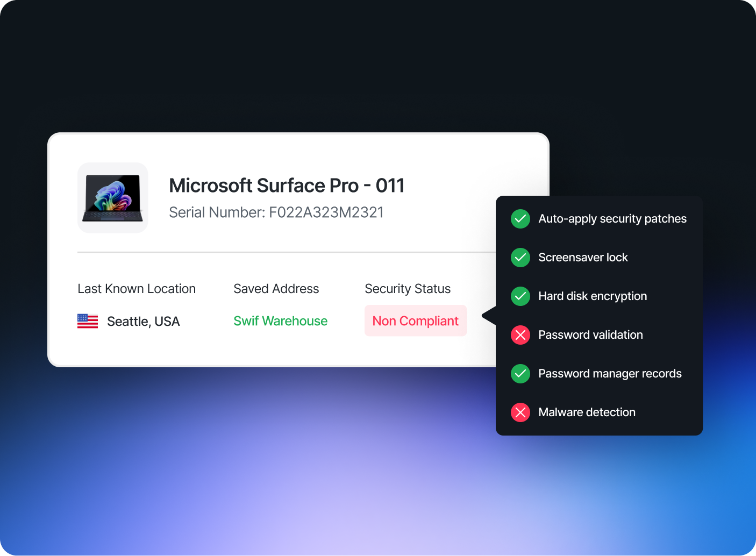Click the green check beside Screensaver lock
This screenshot has width=756, height=556.
point(520,258)
